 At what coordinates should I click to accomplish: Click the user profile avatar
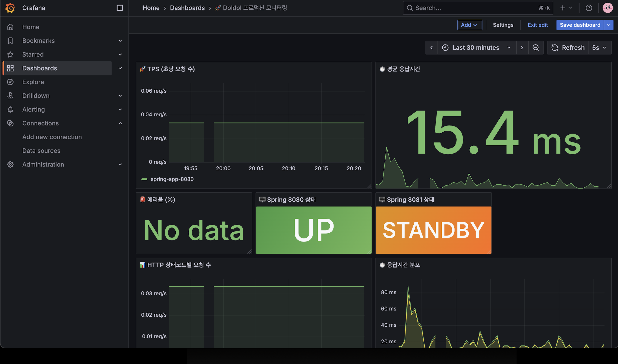608,8
